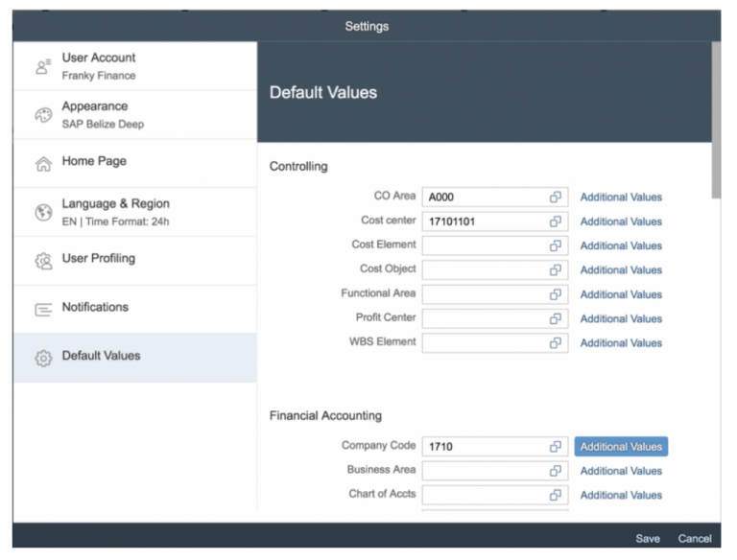Screen dimensions: 737x560
Task: Cancel the Settings dialog
Action: tap(695, 538)
